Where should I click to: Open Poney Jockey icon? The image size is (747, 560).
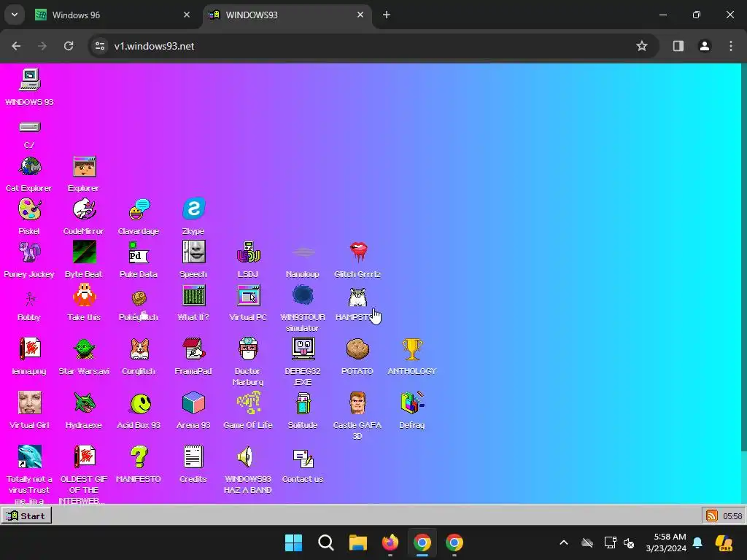[29, 252]
